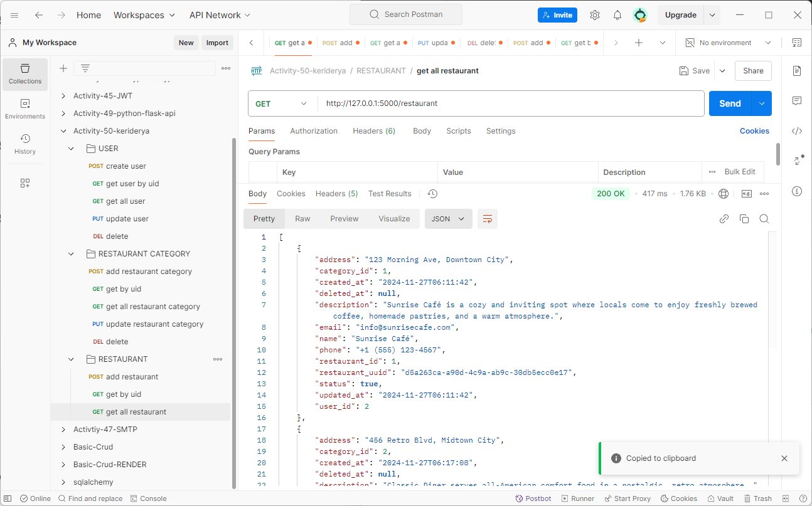Image resolution: width=812 pixels, height=506 pixels.
Task: Open the No environment selector
Action: (x=729, y=43)
